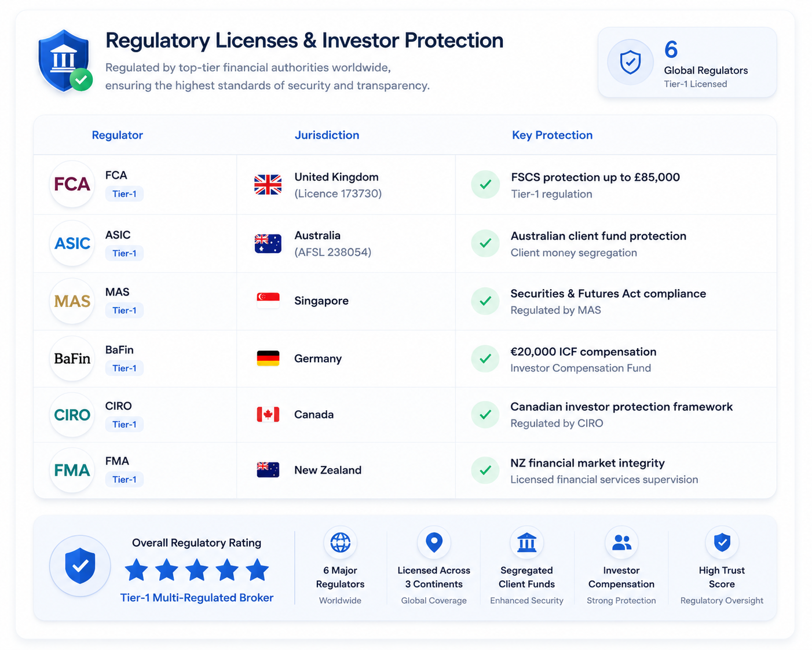Click the Jurisdiction column header
This screenshot has width=812, height=650.
click(327, 135)
